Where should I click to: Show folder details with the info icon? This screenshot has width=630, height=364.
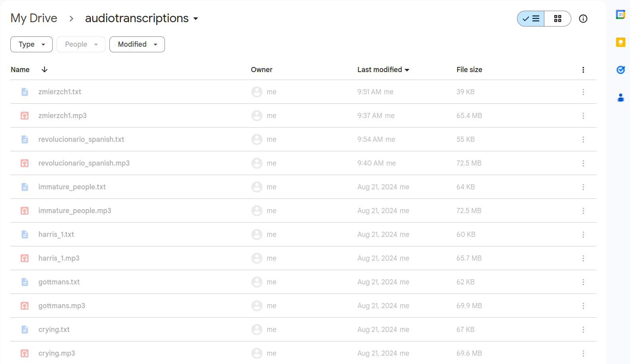pyautogui.click(x=583, y=19)
